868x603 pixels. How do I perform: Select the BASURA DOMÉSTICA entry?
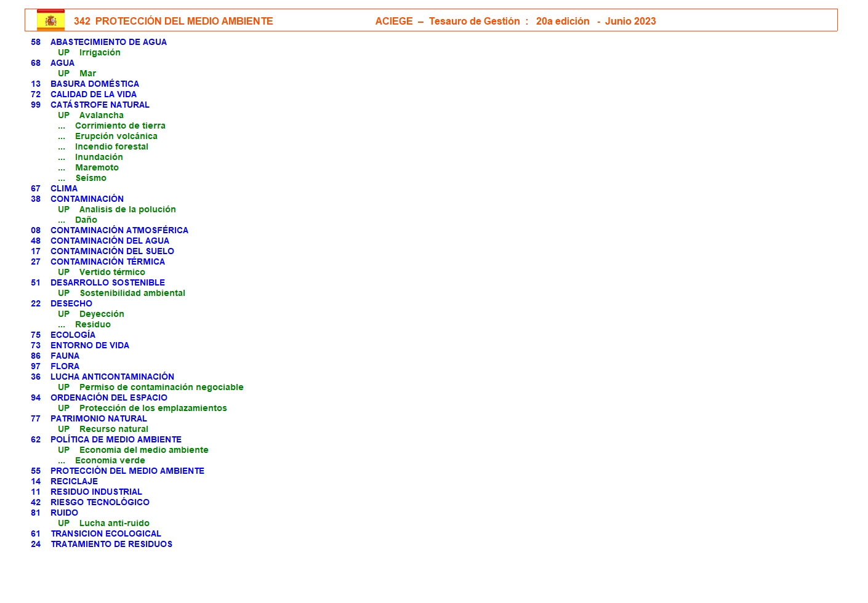pyautogui.click(x=94, y=84)
